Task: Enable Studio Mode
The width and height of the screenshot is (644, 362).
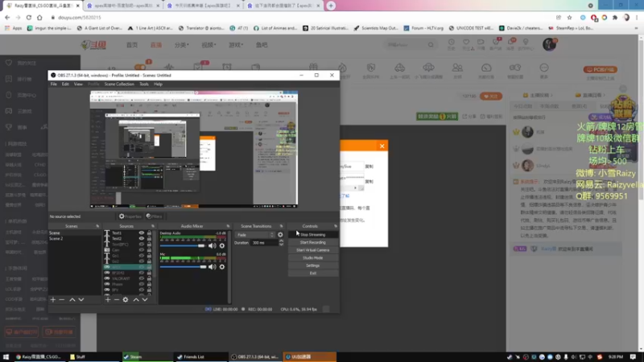Action: (x=313, y=258)
